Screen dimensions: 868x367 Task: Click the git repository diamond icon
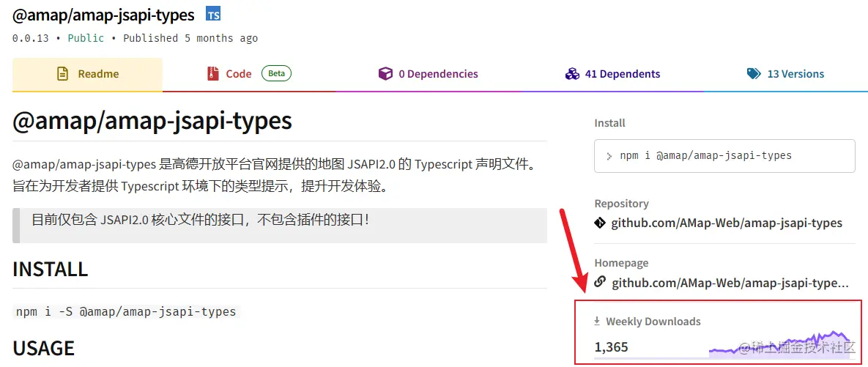pos(600,223)
